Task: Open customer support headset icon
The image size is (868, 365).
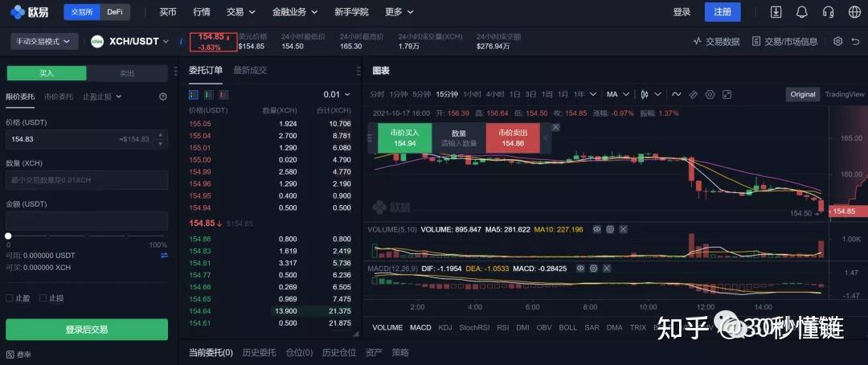Action: 828,11
